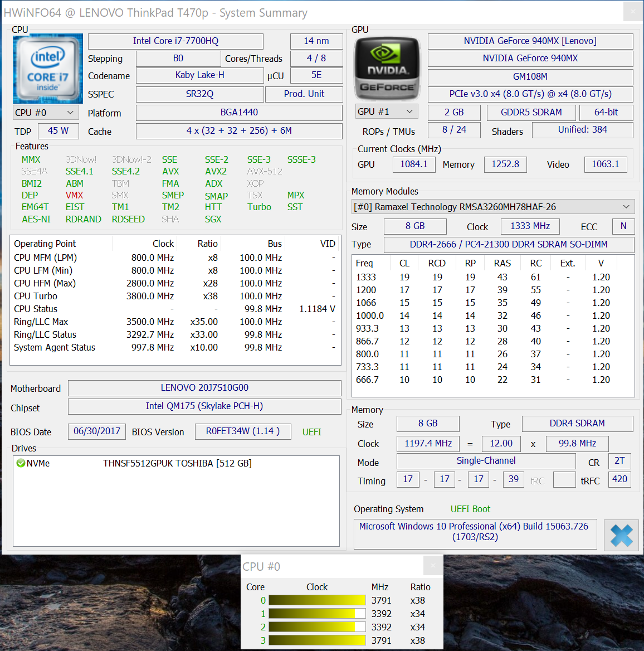This screenshot has height=651, width=644.
Task: Click the NVIDIA GeForce 940MX [Lenovo] field
Action: point(530,41)
